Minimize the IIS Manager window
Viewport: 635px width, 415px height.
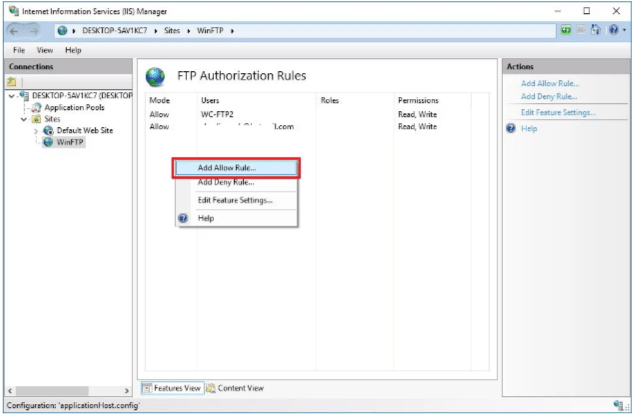[558, 11]
